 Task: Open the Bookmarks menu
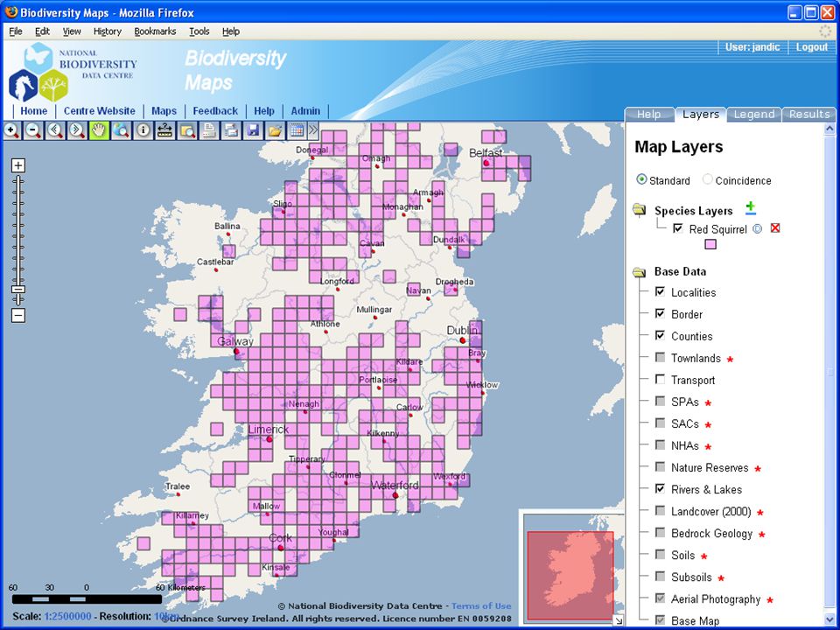155,31
